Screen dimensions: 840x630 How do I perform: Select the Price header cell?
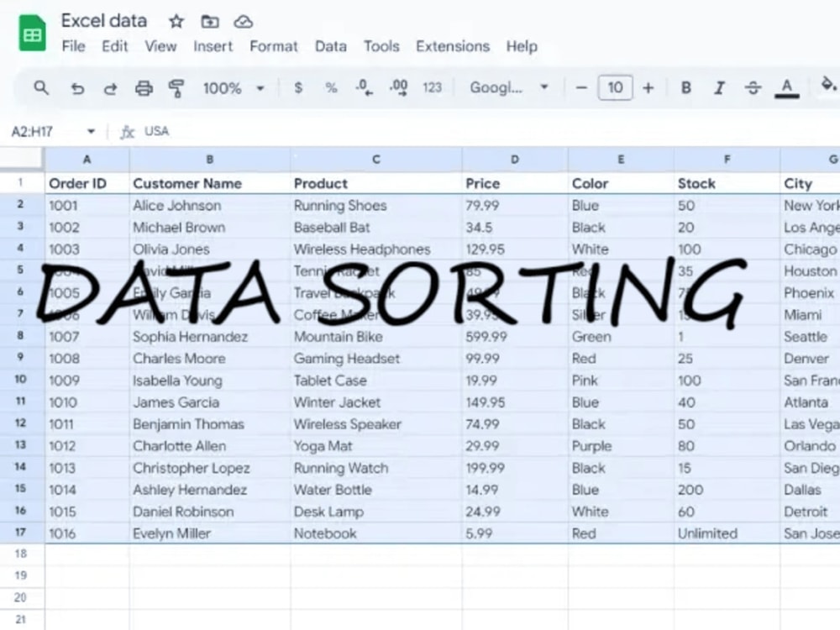click(x=515, y=183)
